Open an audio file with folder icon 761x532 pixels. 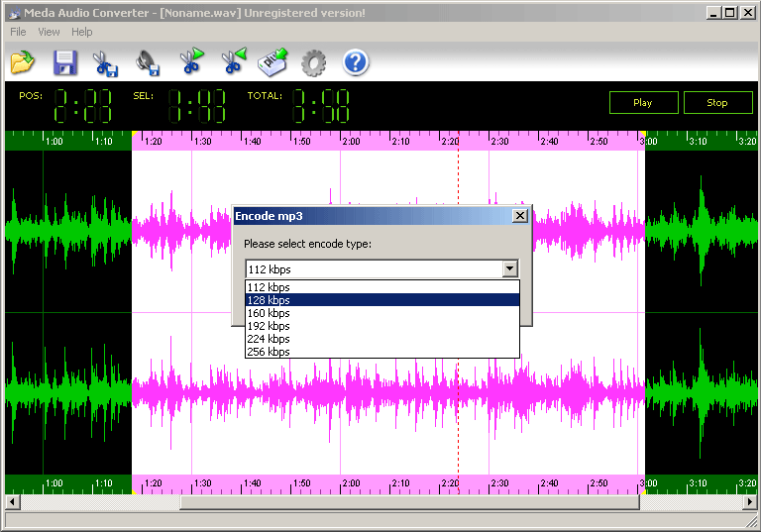(x=23, y=62)
